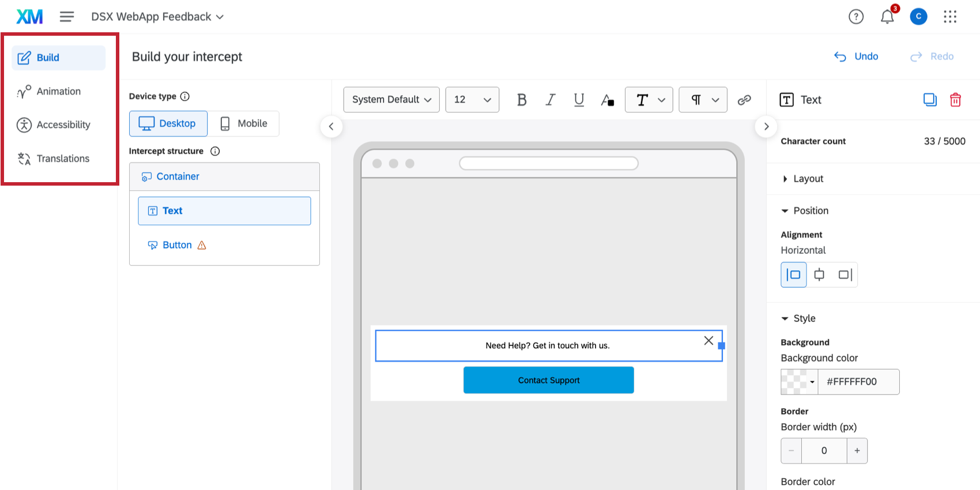The width and height of the screenshot is (980, 490).
Task: Select Mobile device type
Action: click(244, 123)
